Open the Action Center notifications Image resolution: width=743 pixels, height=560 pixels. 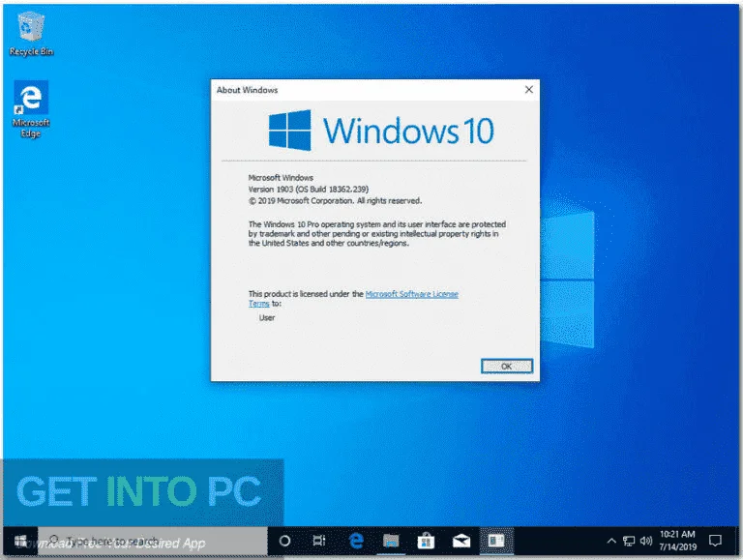[715, 541]
